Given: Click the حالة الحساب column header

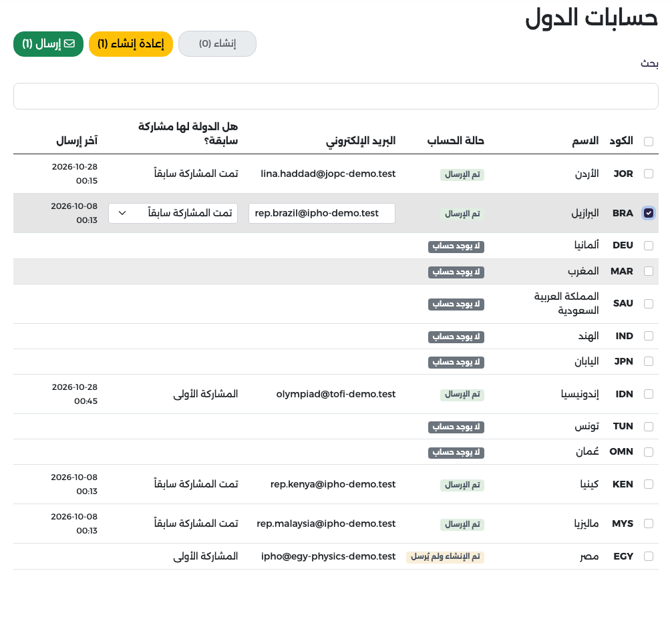Looking at the screenshot, I should click(x=456, y=141).
